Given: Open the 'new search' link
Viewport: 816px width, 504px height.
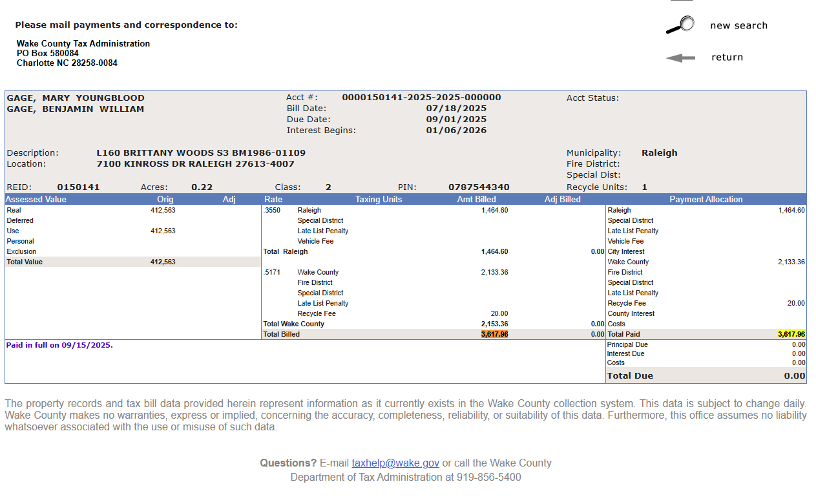Looking at the screenshot, I should [738, 26].
